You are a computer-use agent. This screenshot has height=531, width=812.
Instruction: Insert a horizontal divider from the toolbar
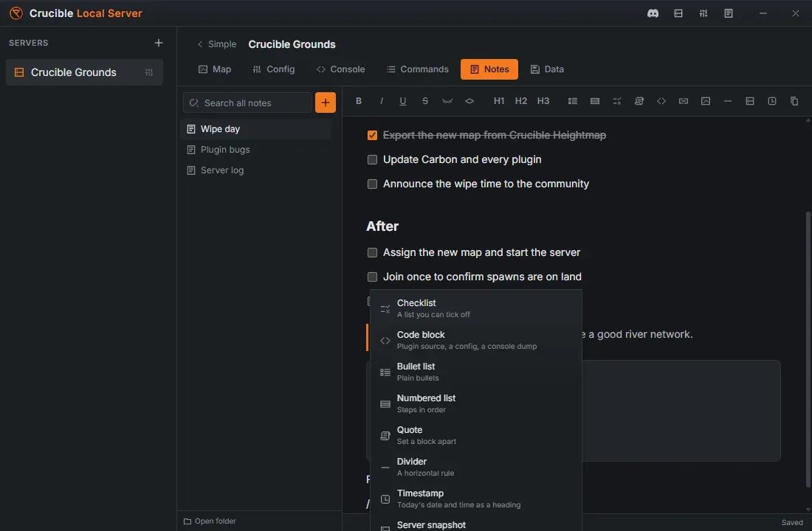[x=728, y=101]
